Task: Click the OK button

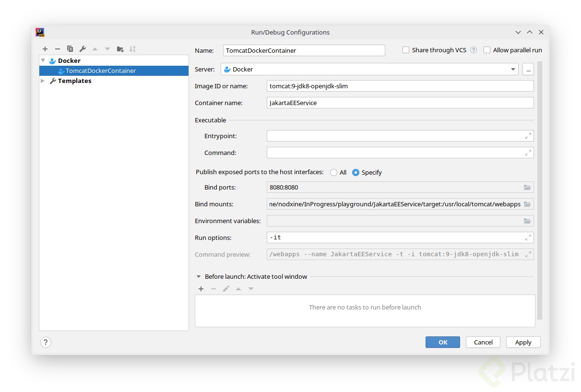Action: click(443, 342)
